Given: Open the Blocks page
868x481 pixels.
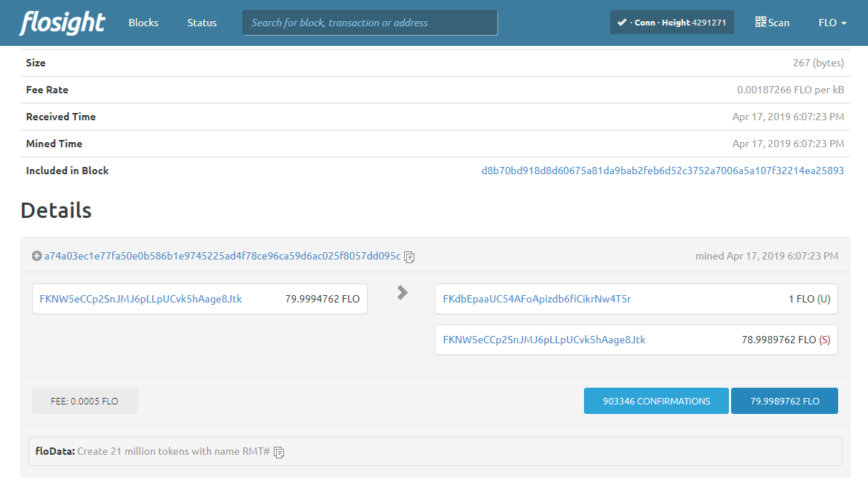Looking at the screenshot, I should point(143,23).
